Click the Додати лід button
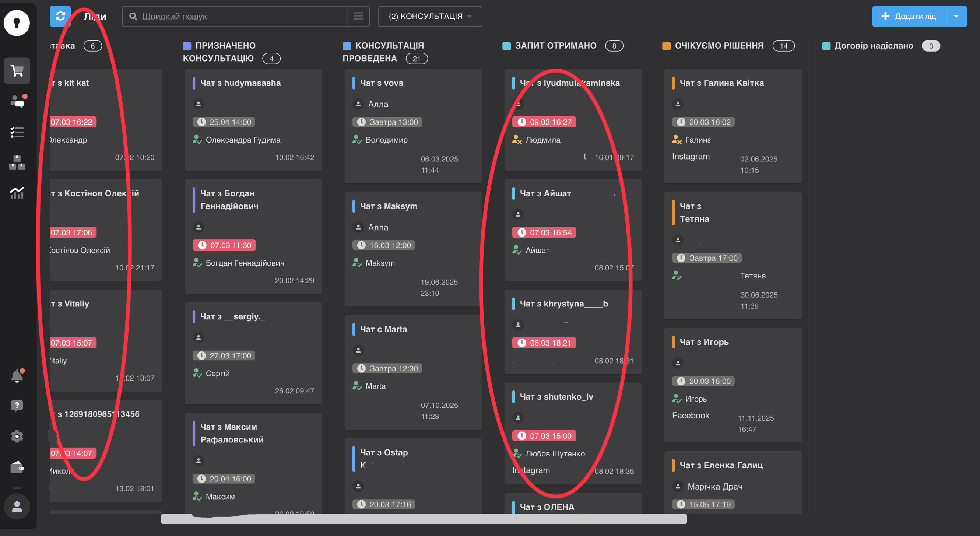The image size is (980, 536). point(909,16)
